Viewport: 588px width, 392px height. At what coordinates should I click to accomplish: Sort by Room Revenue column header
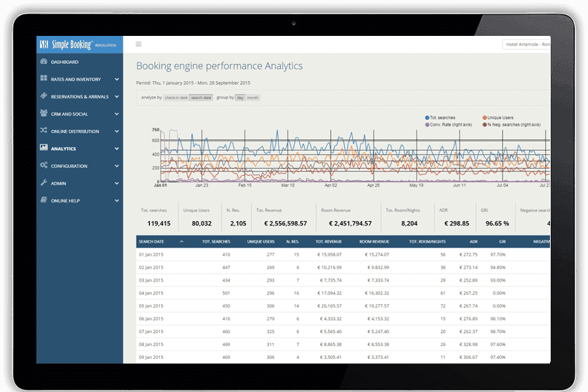coord(374,242)
